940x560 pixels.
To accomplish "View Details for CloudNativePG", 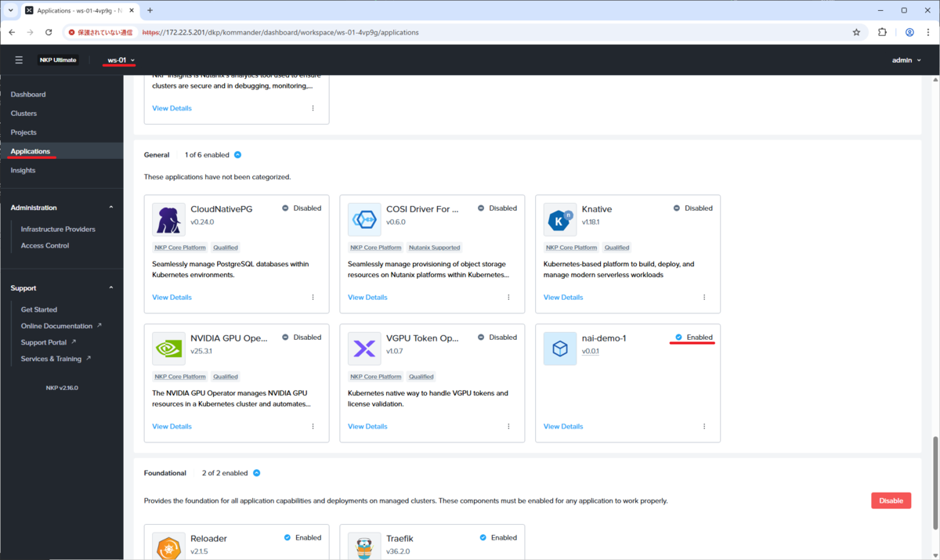I will click(172, 298).
